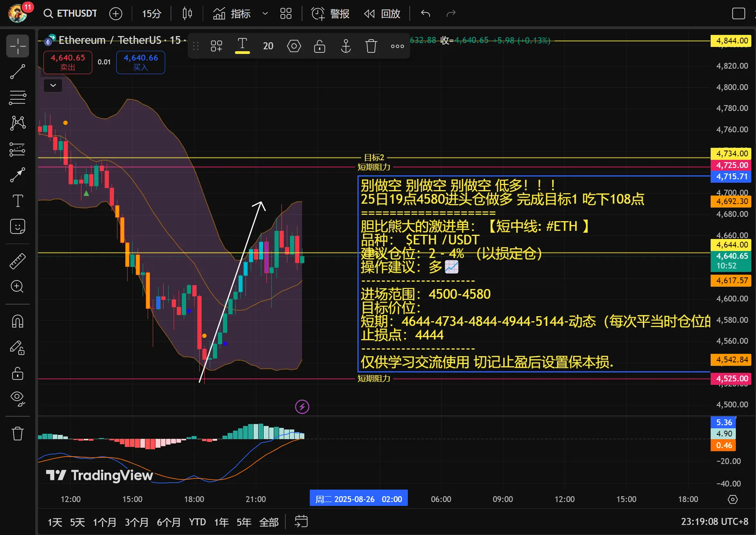Viewport: 756px width, 535px height.
Task: Add a symbol to compare with plus icon
Action: pos(116,14)
